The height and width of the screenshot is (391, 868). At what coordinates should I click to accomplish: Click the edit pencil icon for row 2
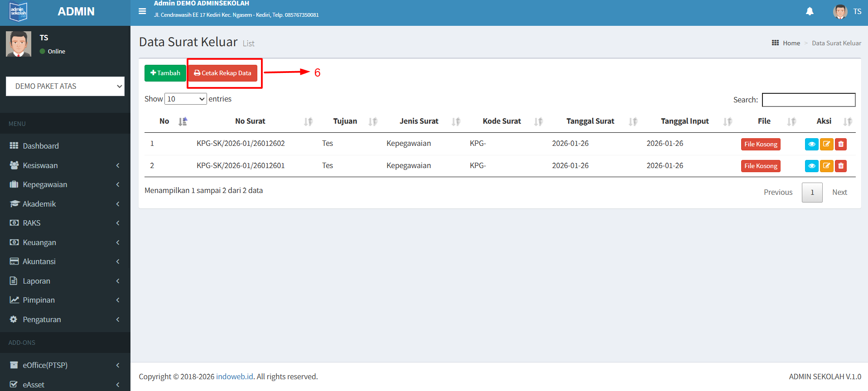coord(826,166)
